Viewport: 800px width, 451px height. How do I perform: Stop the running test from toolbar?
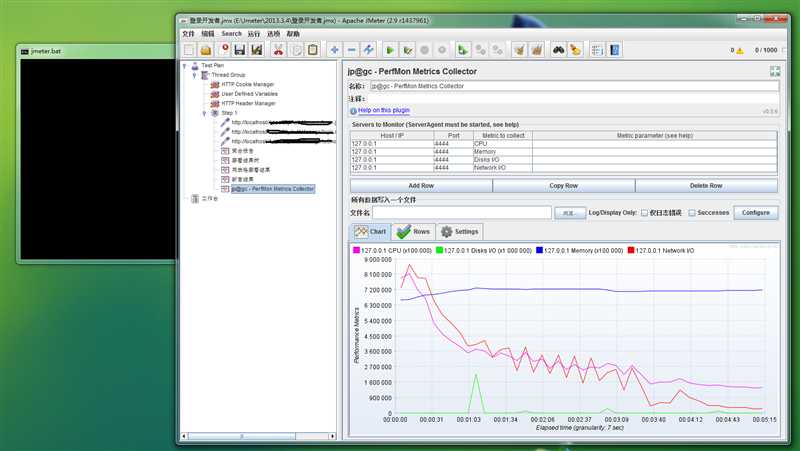coord(424,50)
